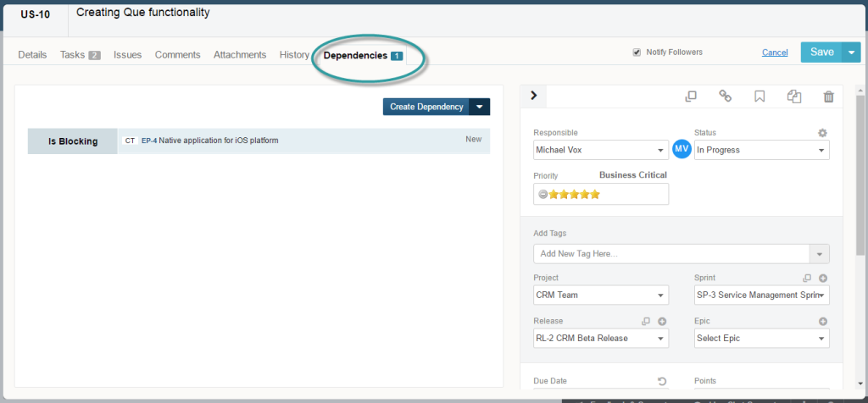Click the link chain icon

tap(726, 97)
